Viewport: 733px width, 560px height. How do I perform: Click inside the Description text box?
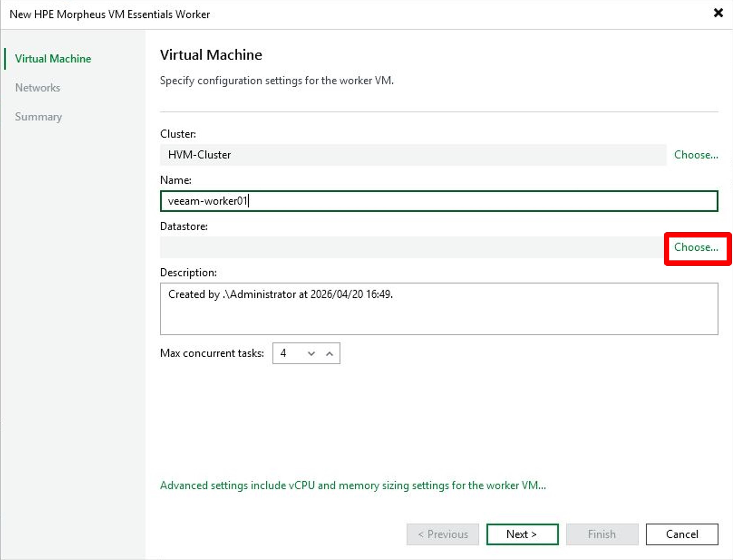click(x=439, y=309)
